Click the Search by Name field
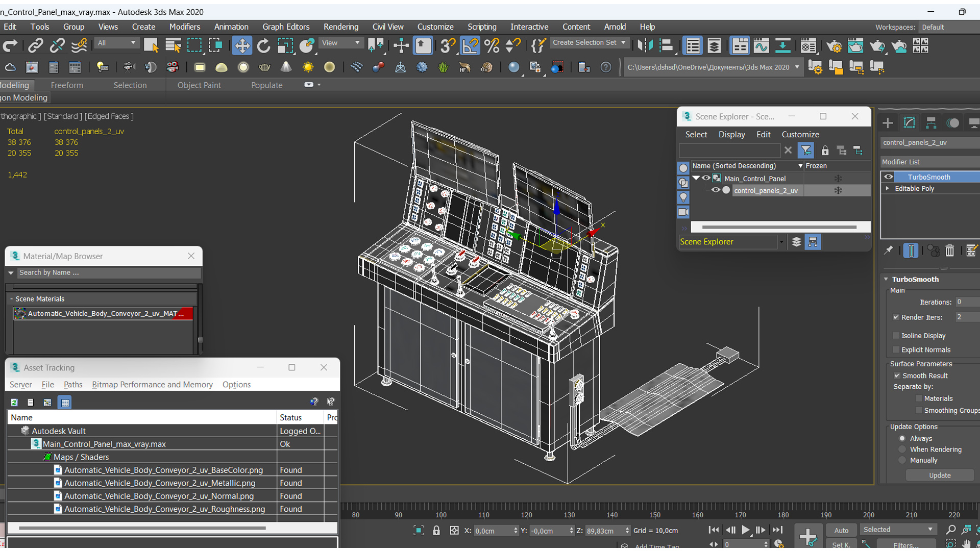The image size is (980, 551). pyautogui.click(x=109, y=273)
